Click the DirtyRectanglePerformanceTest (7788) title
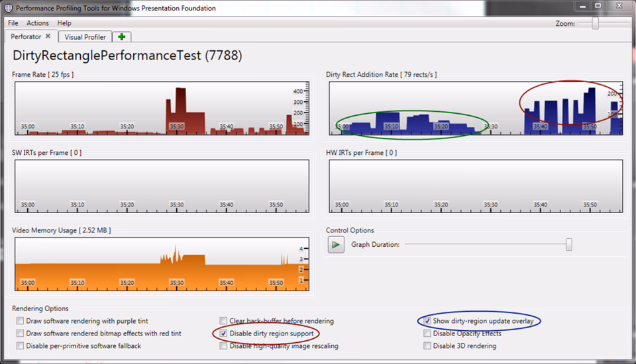This screenshot has width=636, height=364. pyautogui.click(x=127, y=56)
